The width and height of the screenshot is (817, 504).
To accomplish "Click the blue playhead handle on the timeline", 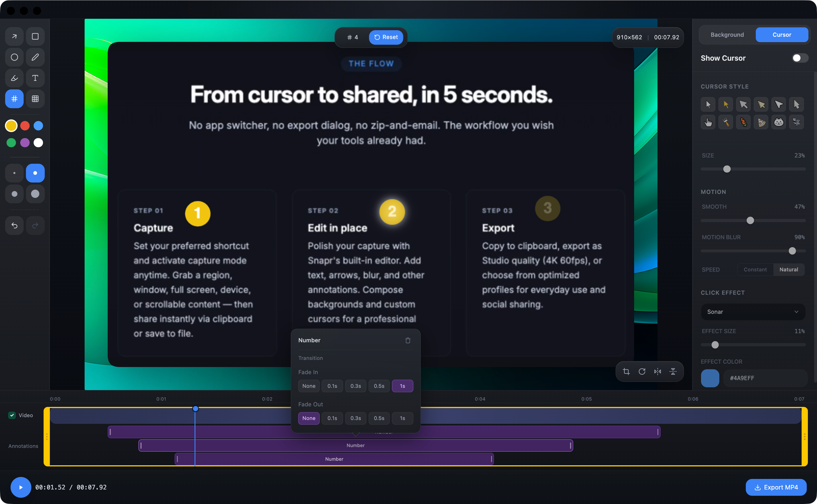I will tap(195, 409).
